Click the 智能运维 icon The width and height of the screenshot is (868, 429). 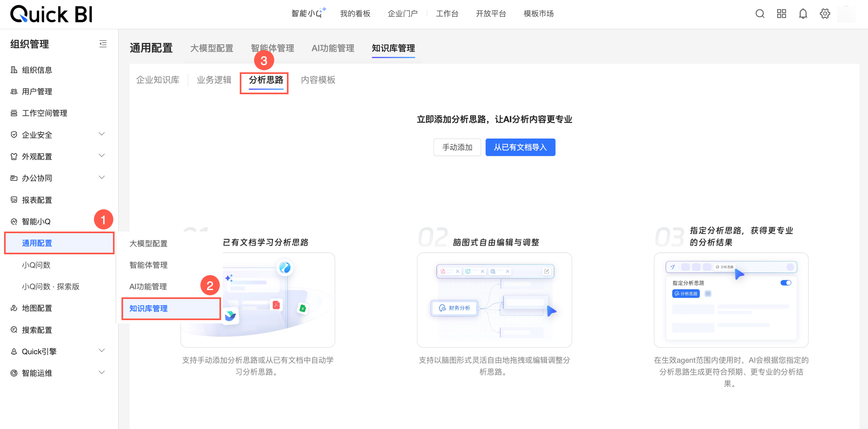click(14, 373)
